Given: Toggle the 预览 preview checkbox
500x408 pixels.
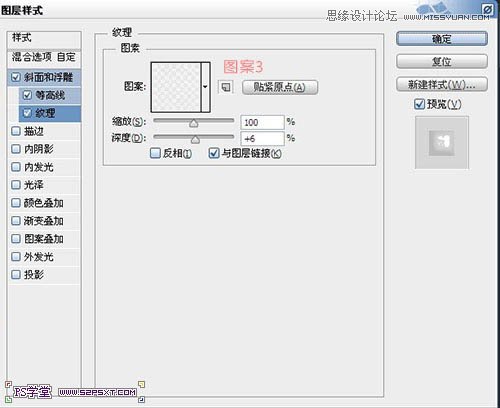Looking at the screenshot, I should (x=419, y=104).
